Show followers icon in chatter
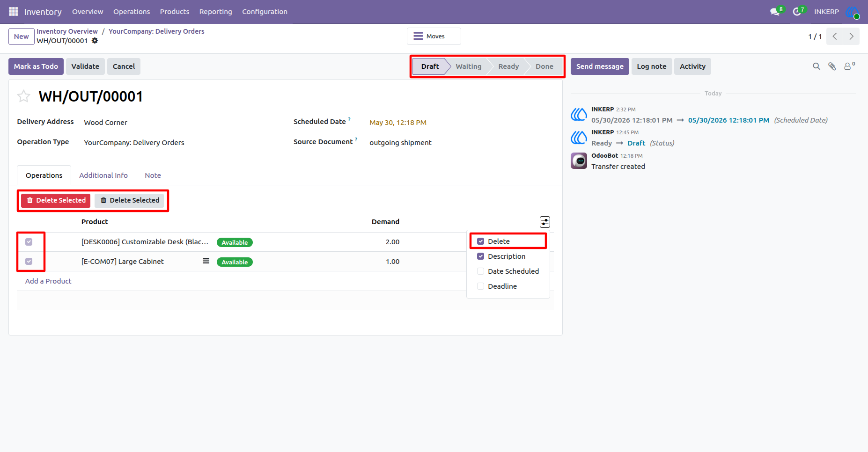The image size is (868, 452). 849,66
